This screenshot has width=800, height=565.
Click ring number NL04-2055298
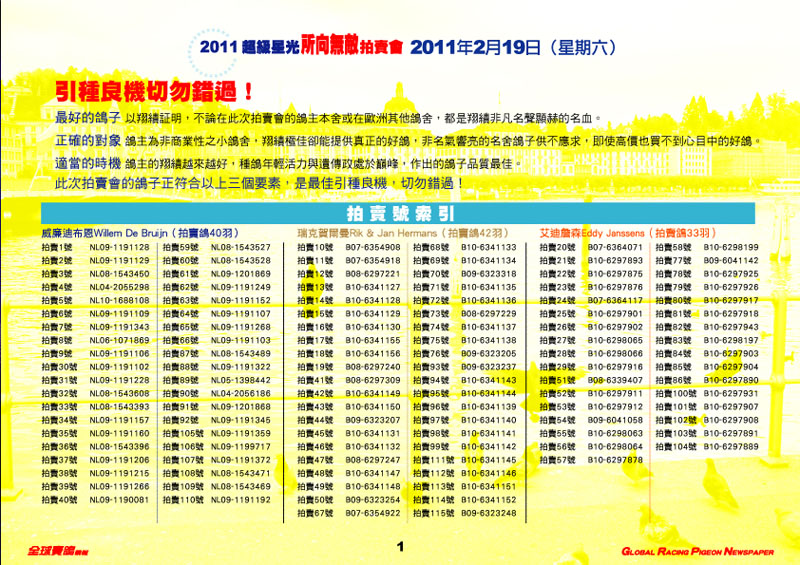[119, 287]
